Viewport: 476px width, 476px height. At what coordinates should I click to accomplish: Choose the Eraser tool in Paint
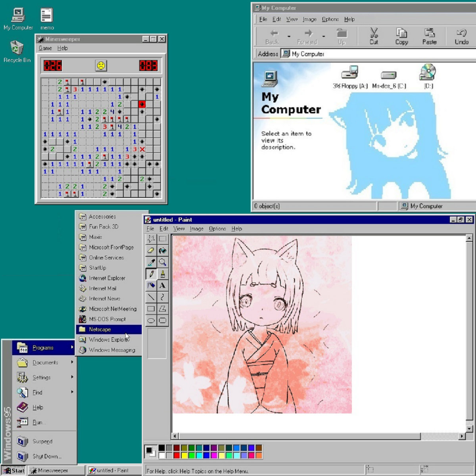click(x=151, y=250)
